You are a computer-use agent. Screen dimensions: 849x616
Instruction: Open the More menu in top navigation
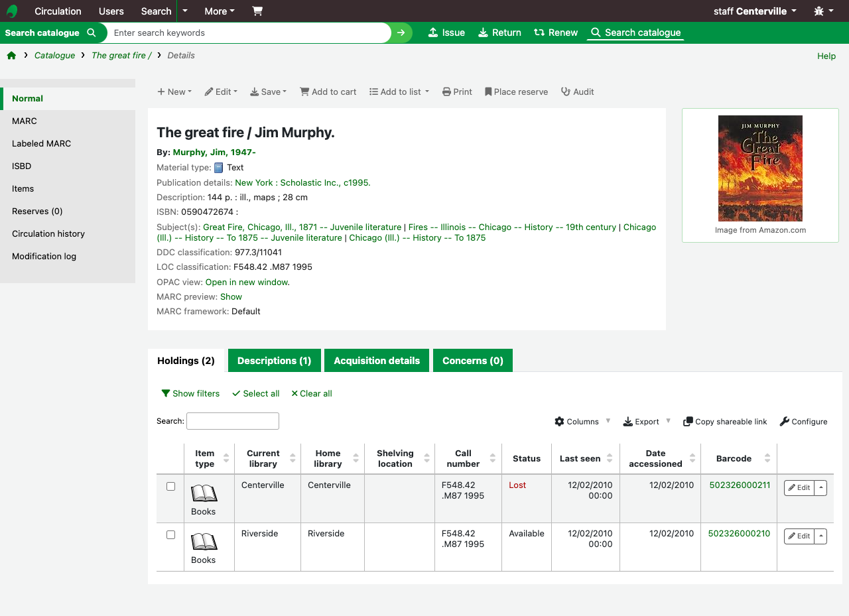click(x=220, y=11)
